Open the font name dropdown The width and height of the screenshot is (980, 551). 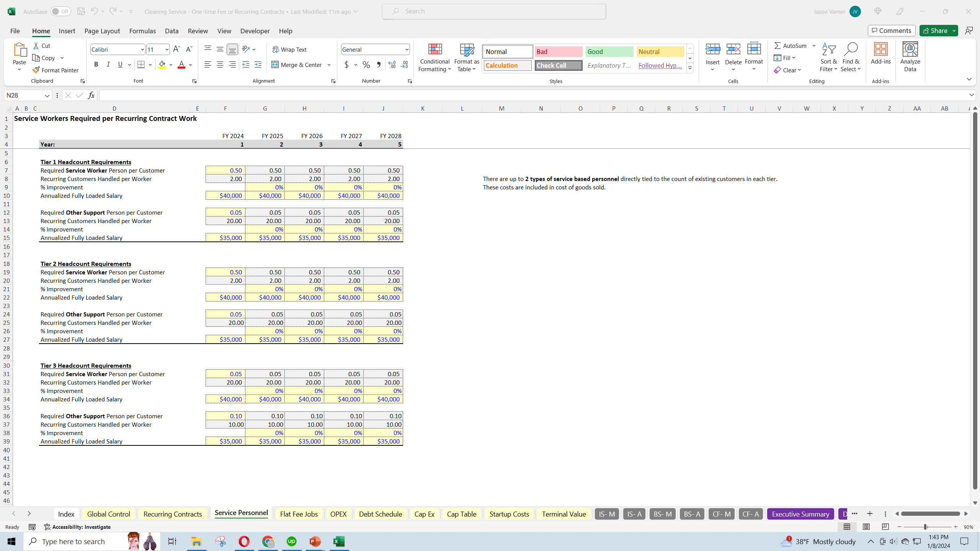point(142,49)
